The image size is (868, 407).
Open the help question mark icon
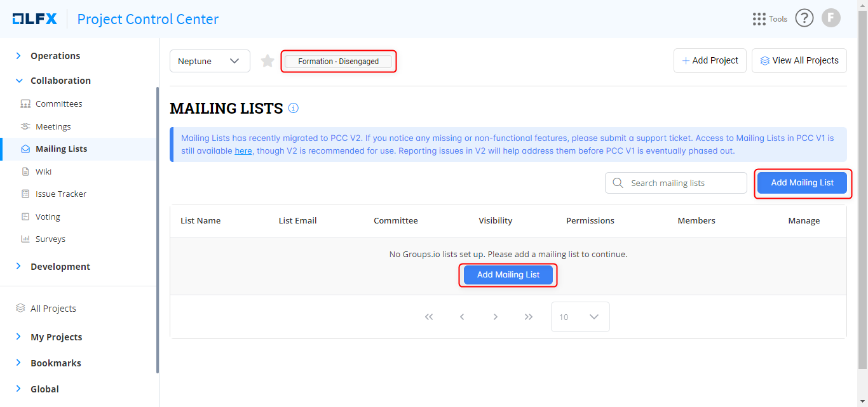point(804,18)
